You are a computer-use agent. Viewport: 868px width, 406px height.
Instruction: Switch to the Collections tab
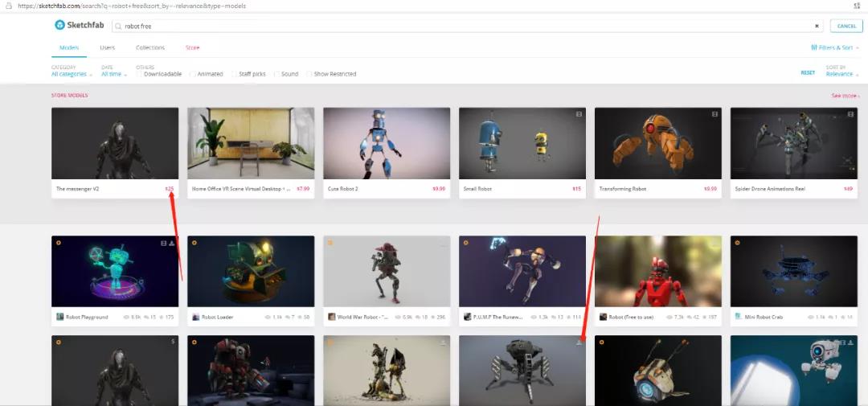(150, 47)
